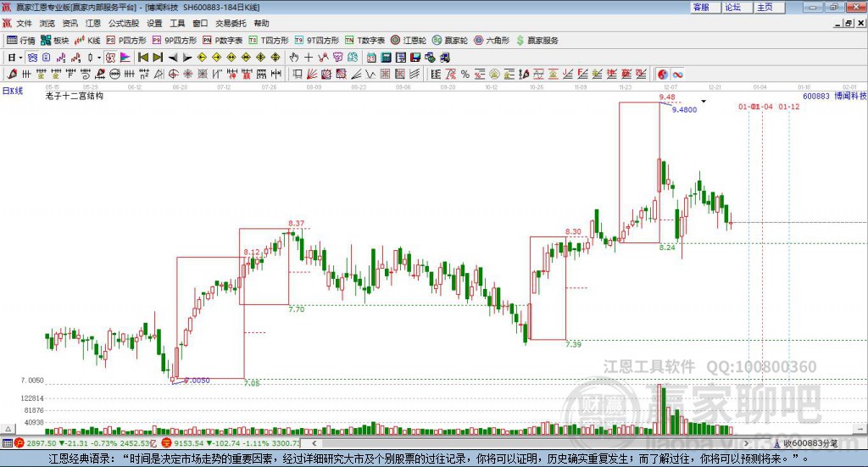The image size is (868, 467).
Task: Click the circular target cycle icon
Action: tap(173, 74)
